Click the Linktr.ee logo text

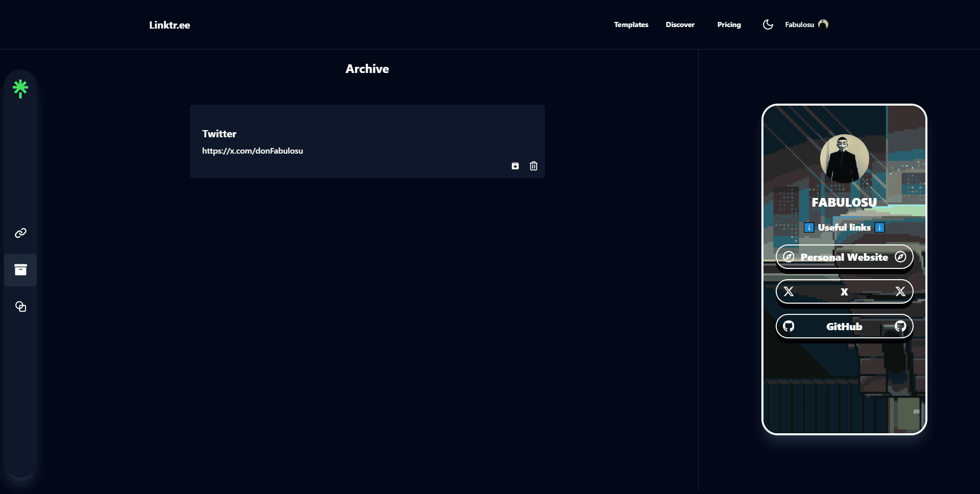pos(169,24)
